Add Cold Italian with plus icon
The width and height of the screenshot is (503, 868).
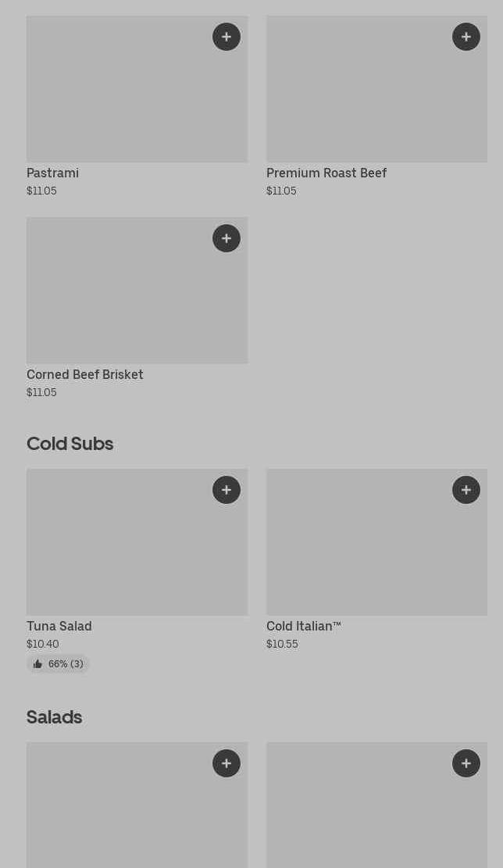tap(466, 490)
